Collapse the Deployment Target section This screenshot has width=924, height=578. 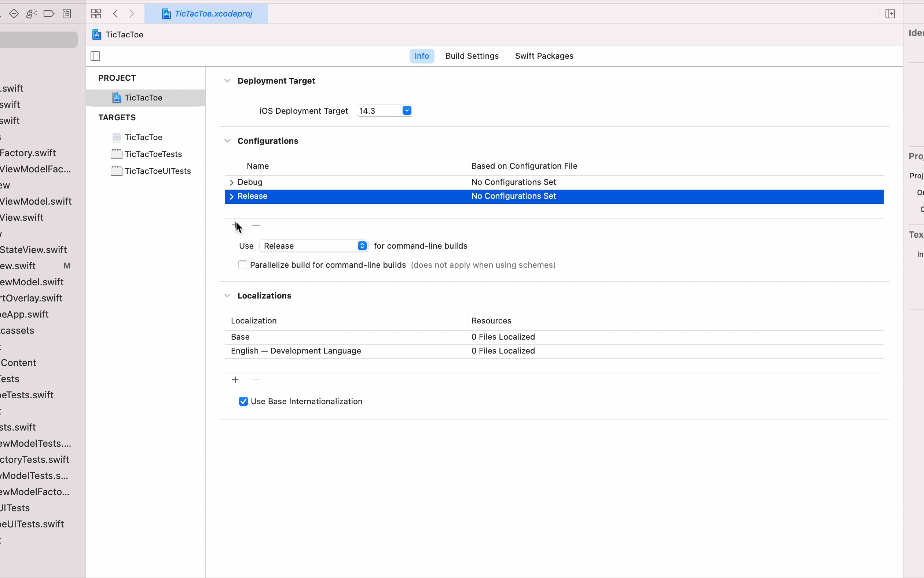click(x=227, y=81)
